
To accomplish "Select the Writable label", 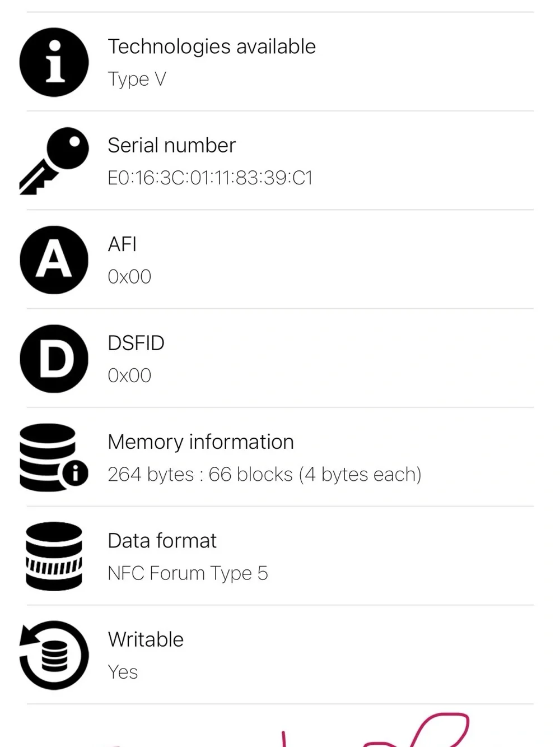I will click(146, 639).
